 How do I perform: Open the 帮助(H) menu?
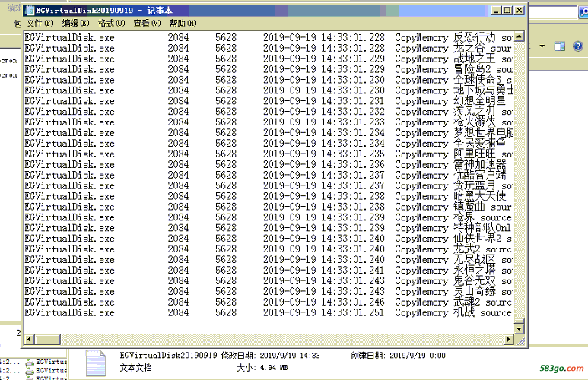tap(183, 24)
